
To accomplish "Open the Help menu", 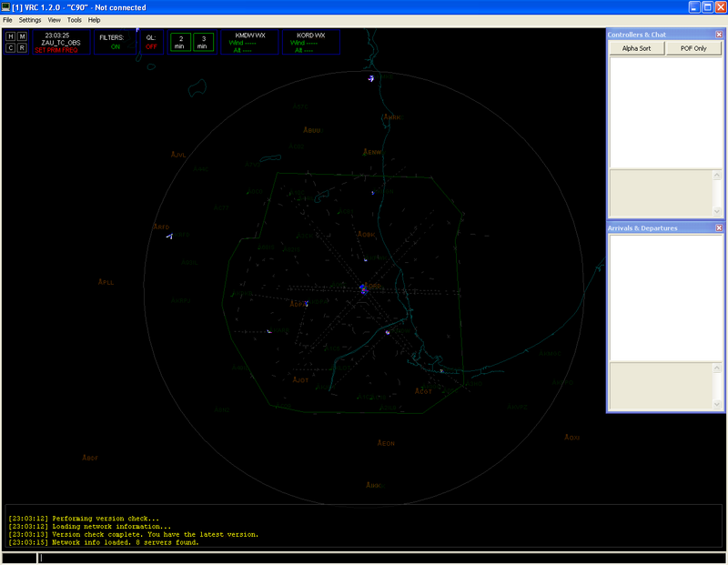I will pos(95,19).
